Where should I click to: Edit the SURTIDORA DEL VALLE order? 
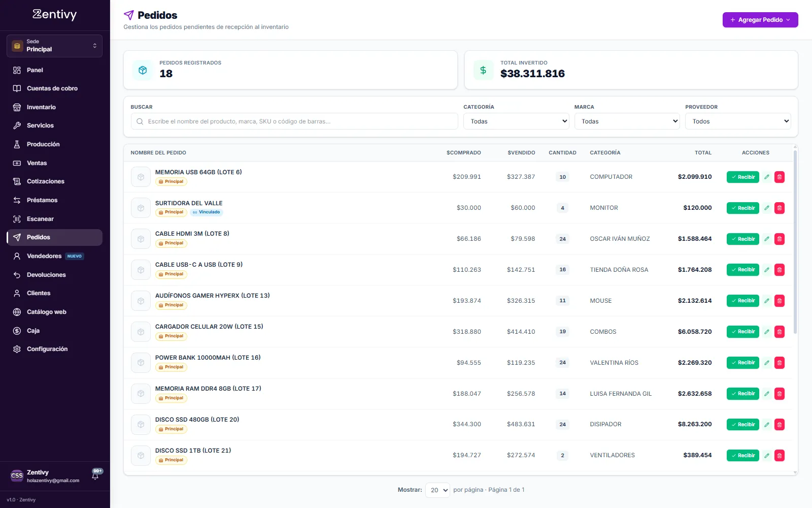pos(767,208)
